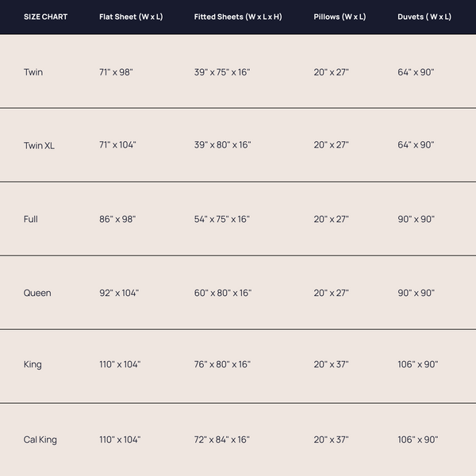Select the Cal King row label
The width and height of the screenshot is (476, 476).
coord(40,440)
